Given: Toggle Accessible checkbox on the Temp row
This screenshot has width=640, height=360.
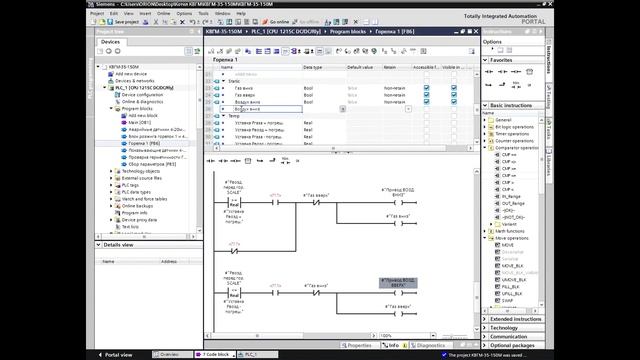Looking at the screenshot, I should 427,116.
